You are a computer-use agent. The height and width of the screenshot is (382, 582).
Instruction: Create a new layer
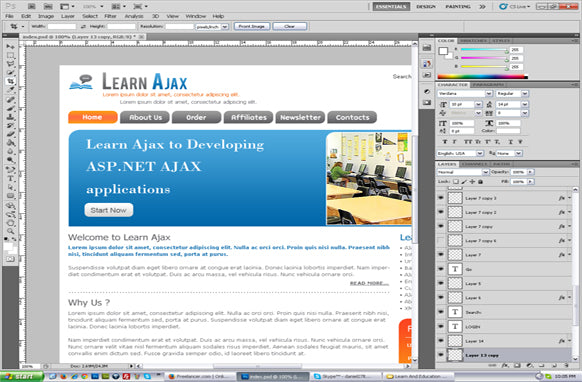point(554,365)
